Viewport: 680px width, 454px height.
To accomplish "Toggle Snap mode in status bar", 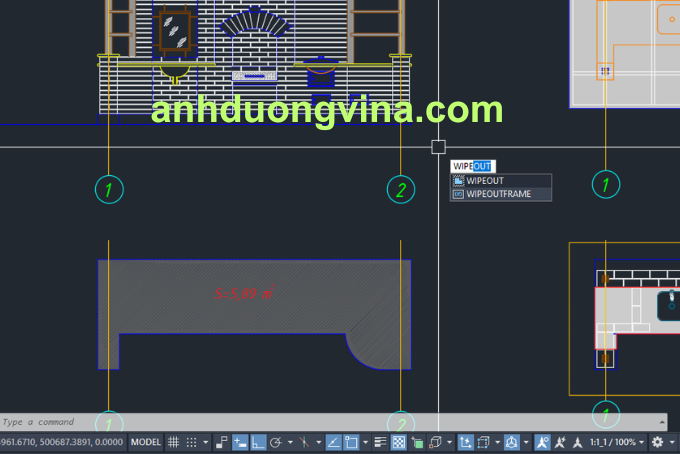I will click(190, 442).
